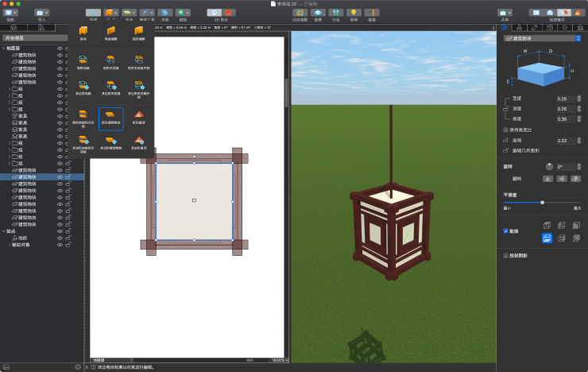Choose 3D-only layout in view mode
The image size is (588, 372).
click(x=550, y=13)
